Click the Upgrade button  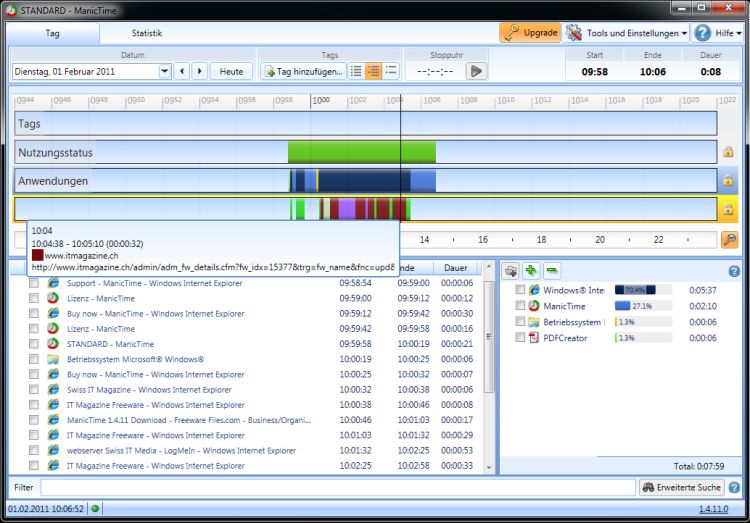[530, 33]
